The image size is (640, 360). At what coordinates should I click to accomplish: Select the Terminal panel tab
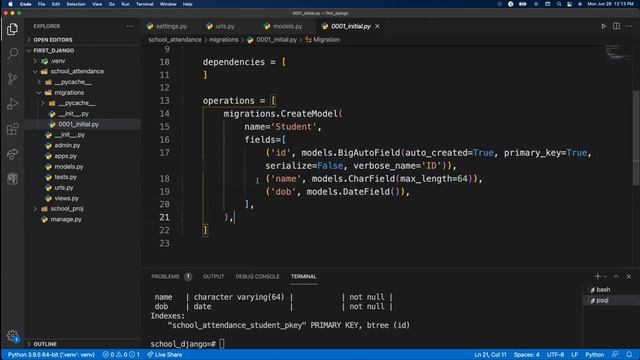click(x=304, y=276)
